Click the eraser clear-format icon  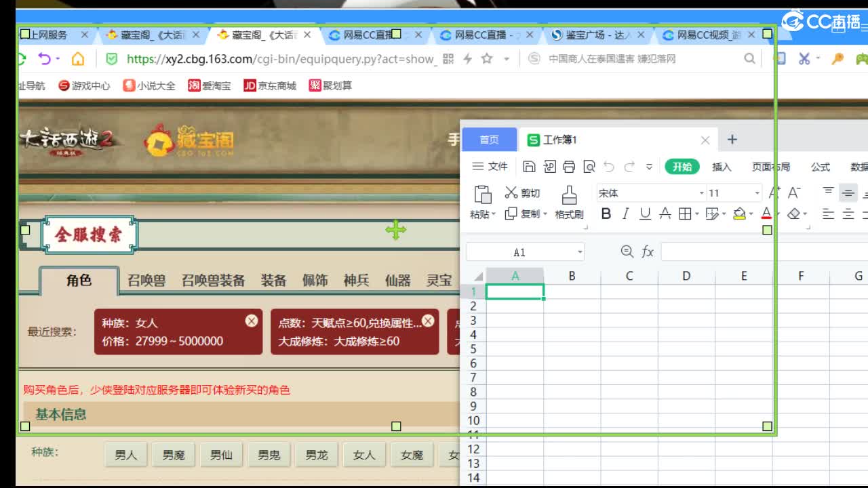[793, 214]
